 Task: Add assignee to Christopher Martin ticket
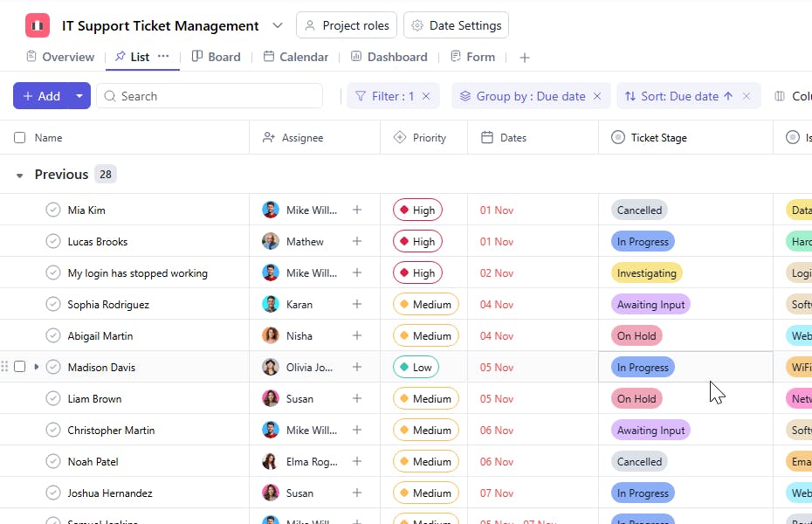point(357,430)
